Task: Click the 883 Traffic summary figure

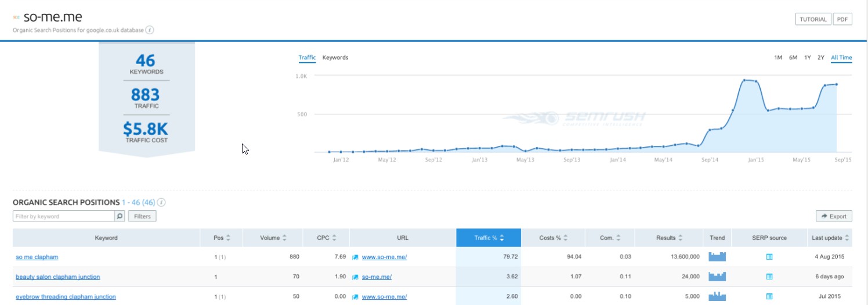Action: pyautogui.click(x=145, y=94)
